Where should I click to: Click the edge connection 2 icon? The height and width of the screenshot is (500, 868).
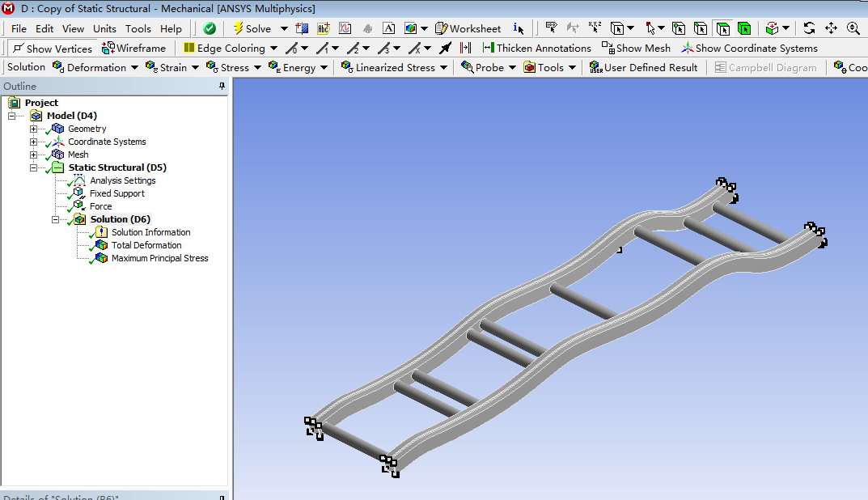pyautogui.click(x=354, y=49)
